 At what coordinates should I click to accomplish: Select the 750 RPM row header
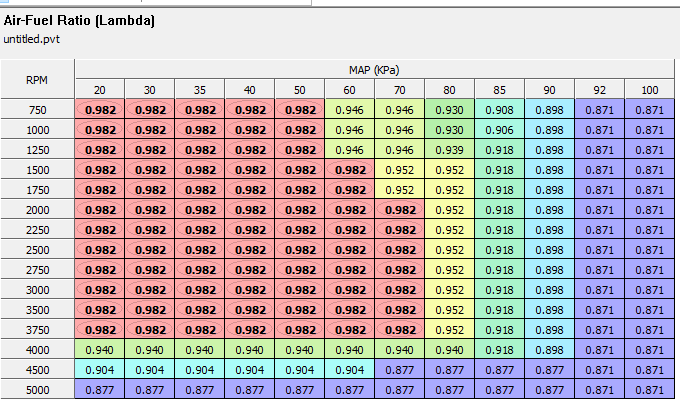[x=37, y=110]
